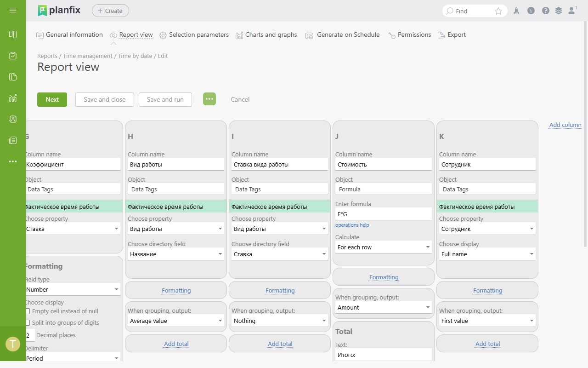
Task: Open the reports chart sidebar icon
Action: 13,98
